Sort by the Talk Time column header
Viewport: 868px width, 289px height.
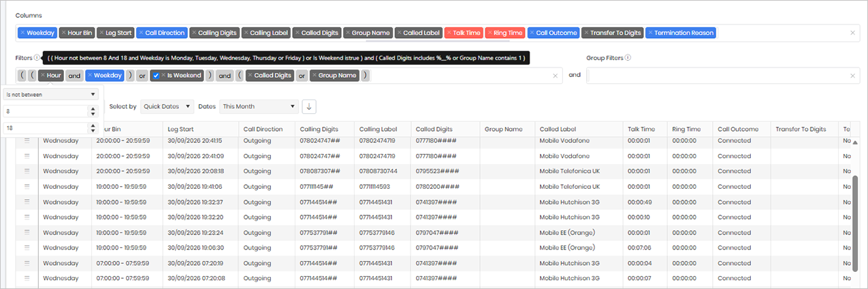[645, 128]
